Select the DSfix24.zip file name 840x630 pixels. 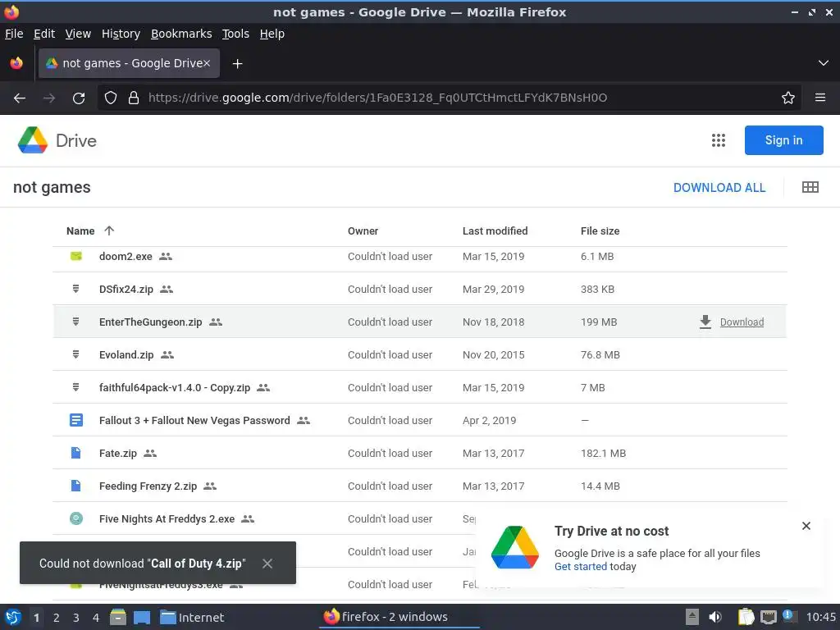pyautogui.click(x=126, y=290)
